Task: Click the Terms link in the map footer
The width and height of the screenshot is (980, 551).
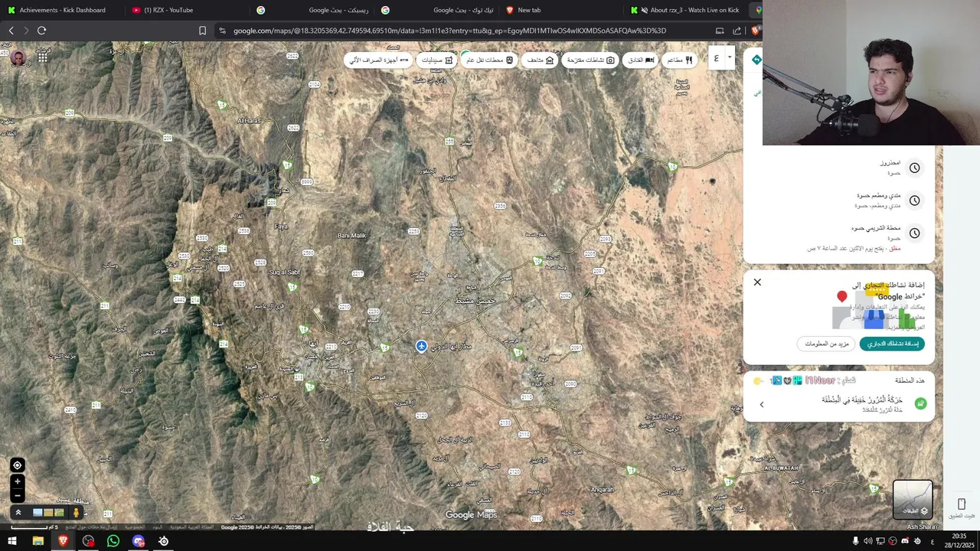Action: tap(157, 527)
